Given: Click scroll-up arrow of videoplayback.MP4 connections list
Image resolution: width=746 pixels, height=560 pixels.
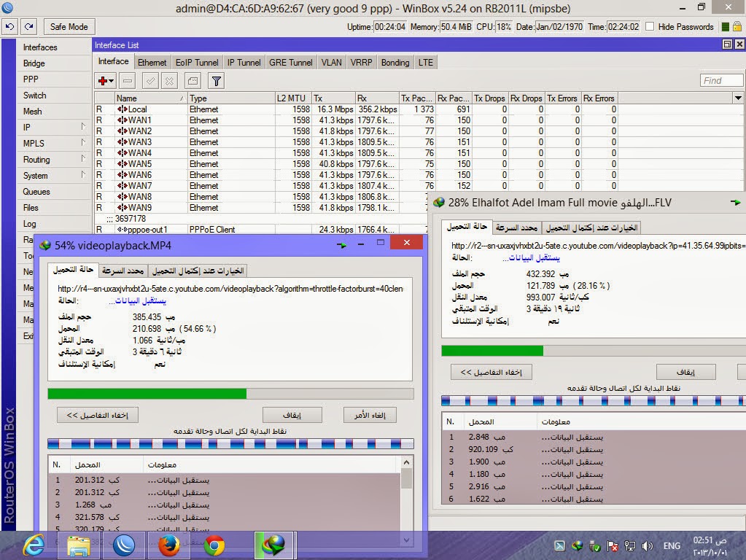Looking at the screenshot, I should (x=406, y=462).
